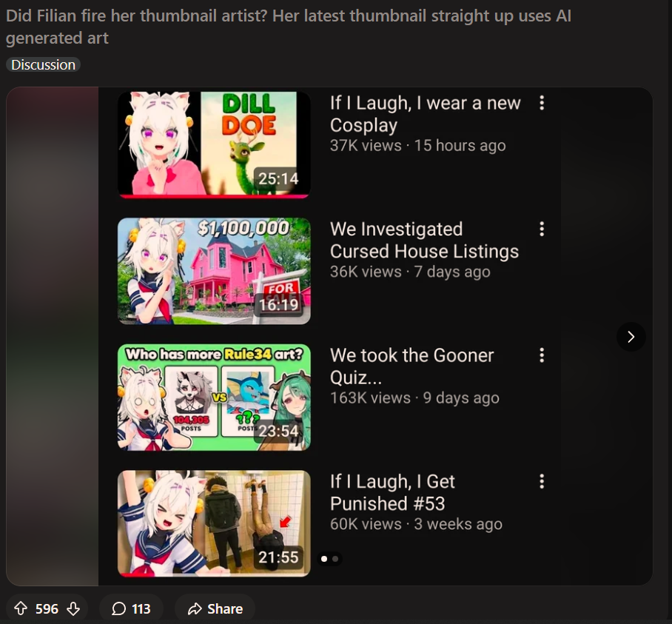Open the Rule34 art quiz thumbnail
672x624 pixels.
pyautogui.click(x=214, y=397)
